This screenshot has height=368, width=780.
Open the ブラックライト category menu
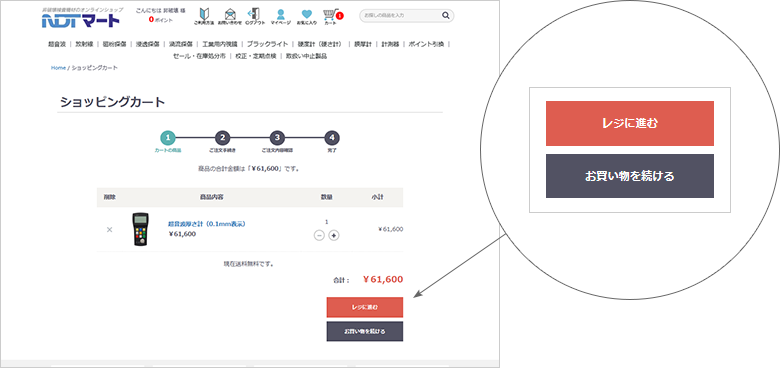coord(268,44)
